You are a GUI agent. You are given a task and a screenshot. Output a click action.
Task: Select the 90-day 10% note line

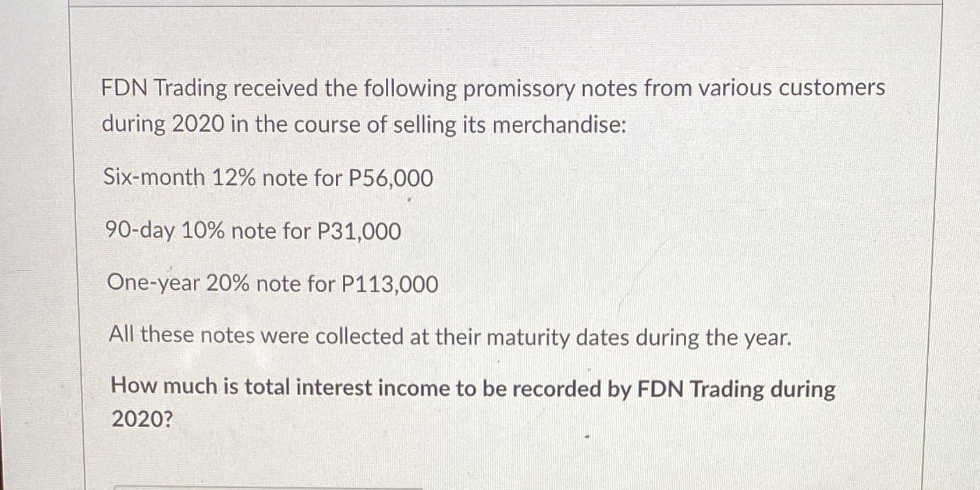[x=253, y=231]
